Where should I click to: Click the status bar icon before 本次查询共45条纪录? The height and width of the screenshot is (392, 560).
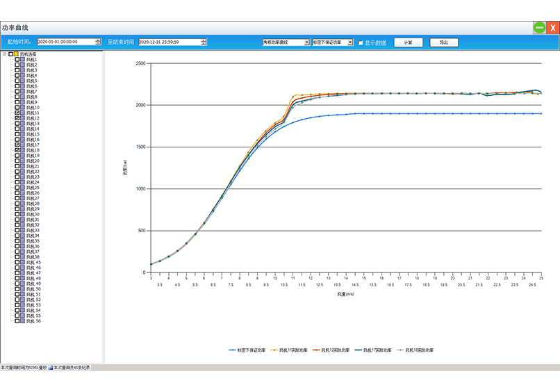pyautogui.click(x=51, y=368)
